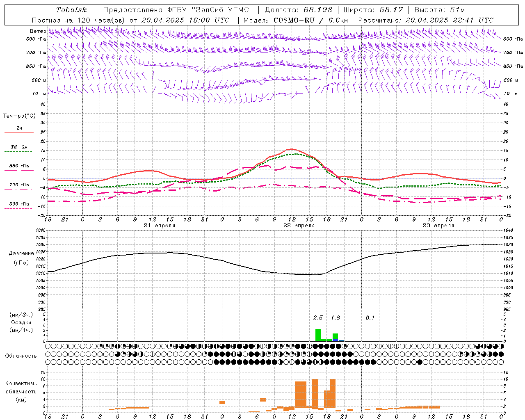
Task: Click the '(гПа)' pressure unit label
Action: [21, 263]
